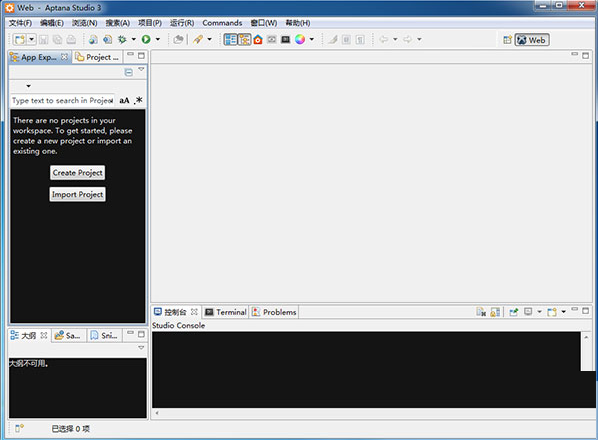Click the rocket deploy toolbar icon
This screenshot has width=598, height=440.
tap(198, 39)
